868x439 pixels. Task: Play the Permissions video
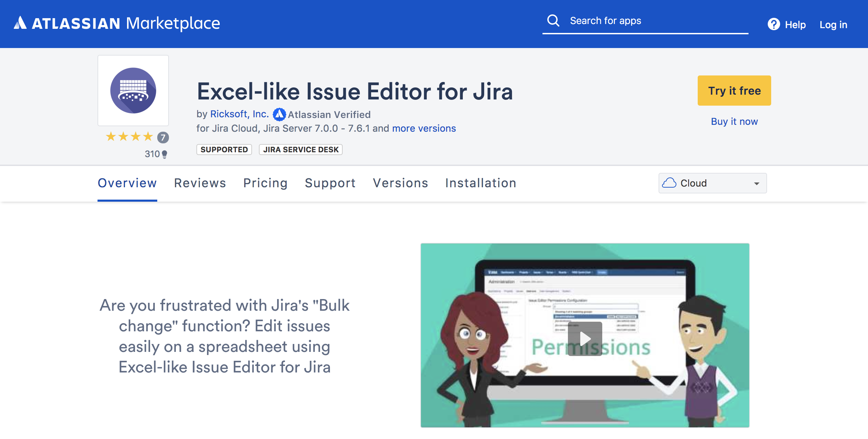tap(585, 339)
